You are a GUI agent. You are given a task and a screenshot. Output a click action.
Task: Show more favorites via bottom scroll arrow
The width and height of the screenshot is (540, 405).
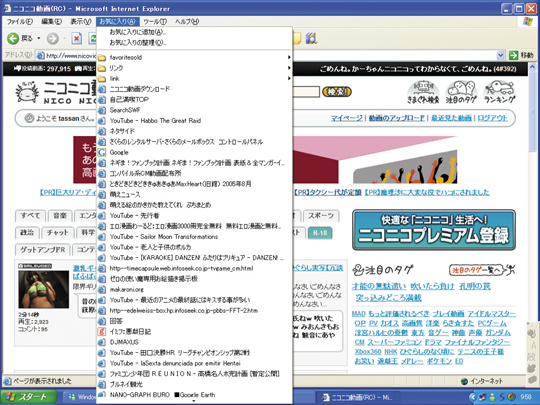(194, 401)
